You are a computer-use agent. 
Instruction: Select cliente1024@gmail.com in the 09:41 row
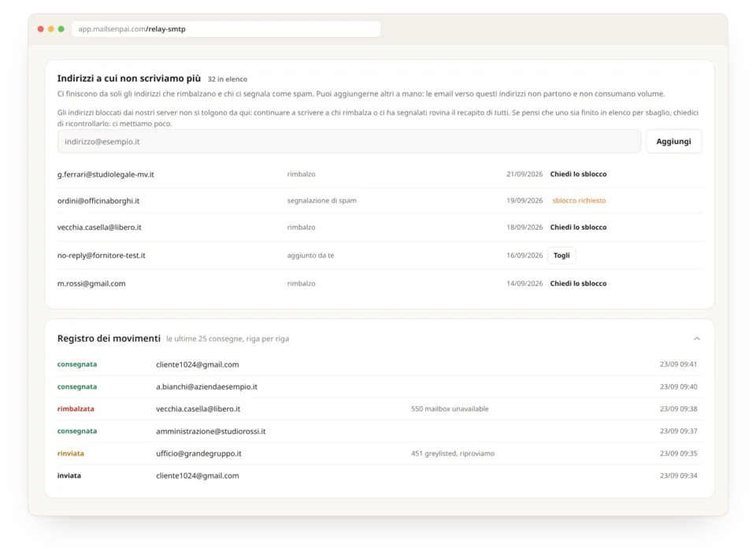pyautogui.click(x=197, y=365)
